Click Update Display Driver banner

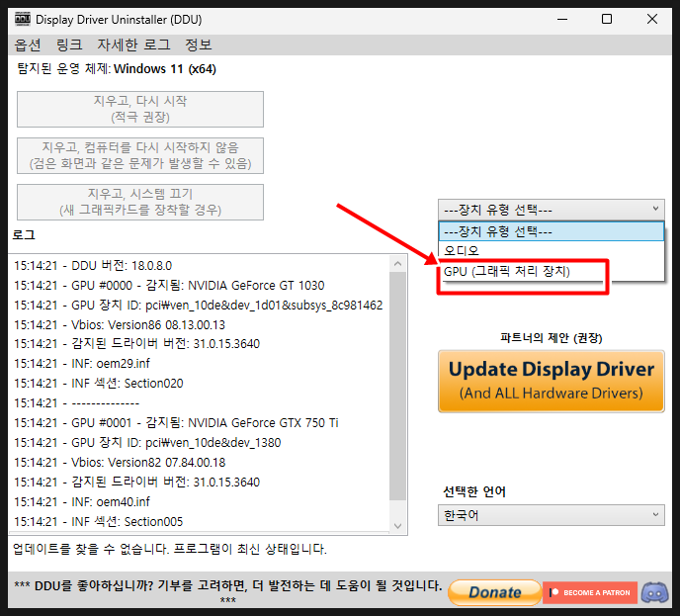click(x=552, y=382)
